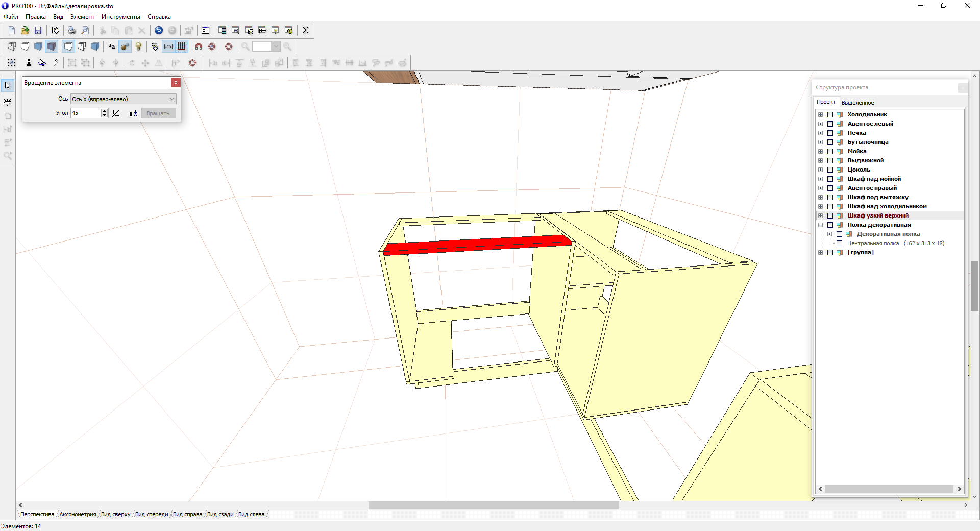Screen dimensions: 980x531
Task: Toggle the contours outline option
Action: 68,46
